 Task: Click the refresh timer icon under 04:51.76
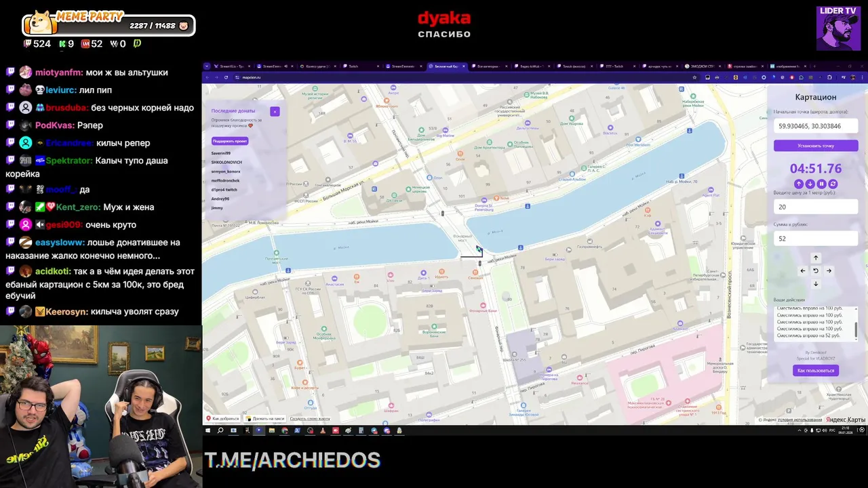point(833,184)
